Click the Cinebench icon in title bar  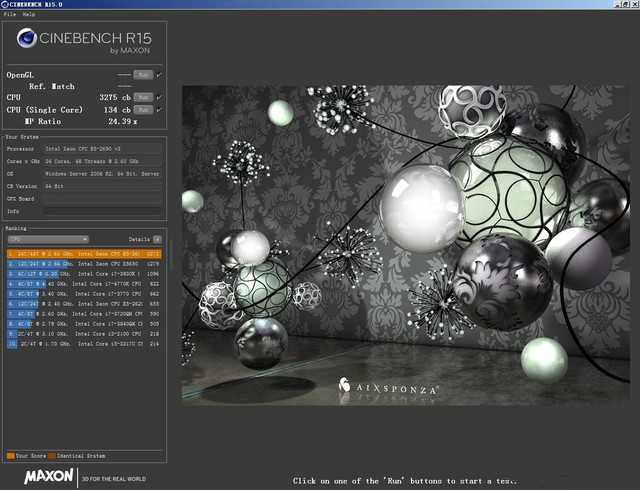(4, 4)
